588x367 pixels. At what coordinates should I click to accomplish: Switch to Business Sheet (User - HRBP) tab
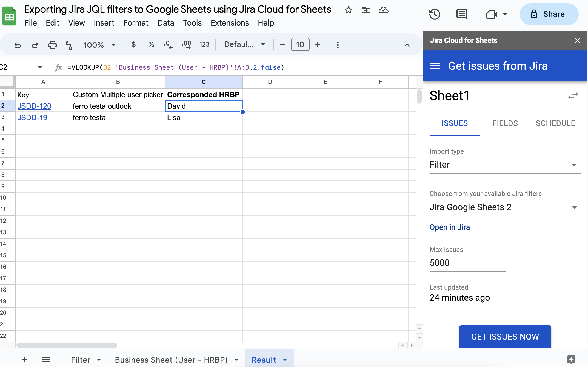point(171,360)
